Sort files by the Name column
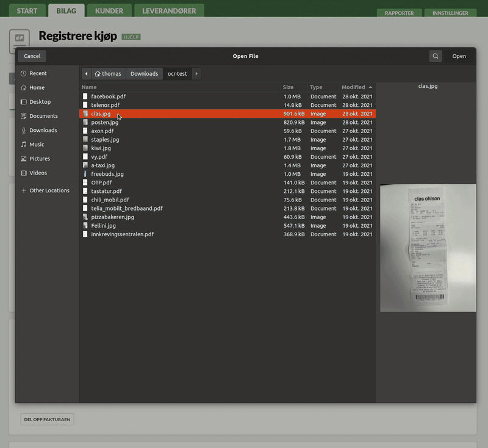Image resolution: width=488 pixels, height=448 pixels. pos(180,87)
